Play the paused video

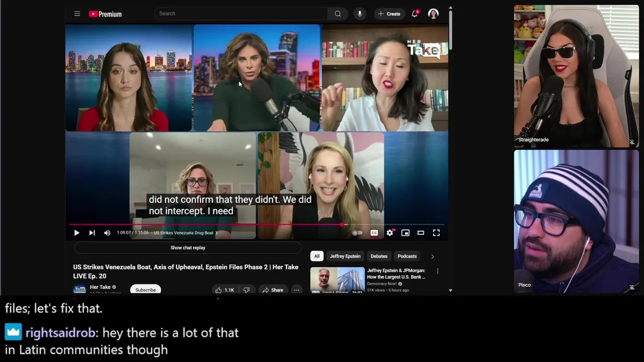[76, 233]
